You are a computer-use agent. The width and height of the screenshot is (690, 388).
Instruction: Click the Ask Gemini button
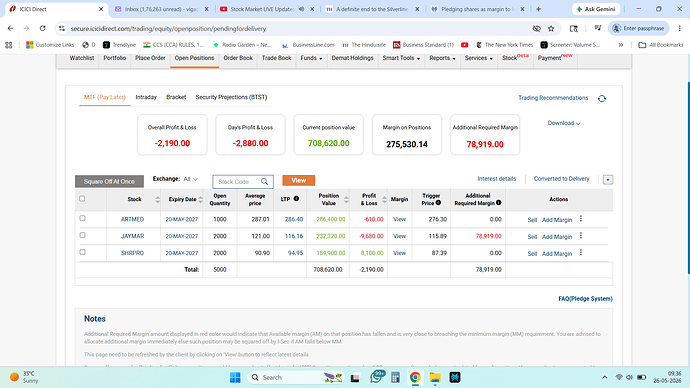click(596, 9)
